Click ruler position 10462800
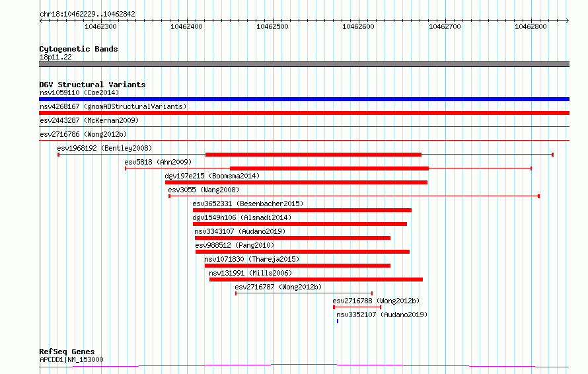Image resolution: width=588 pixels, height=374 pixels. 531,26
